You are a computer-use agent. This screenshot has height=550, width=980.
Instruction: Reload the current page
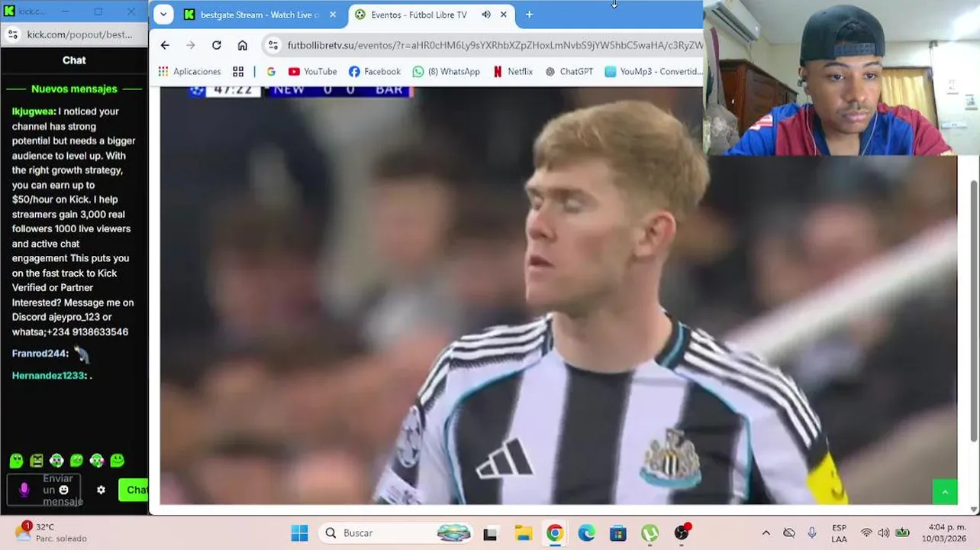click(217, 45)
